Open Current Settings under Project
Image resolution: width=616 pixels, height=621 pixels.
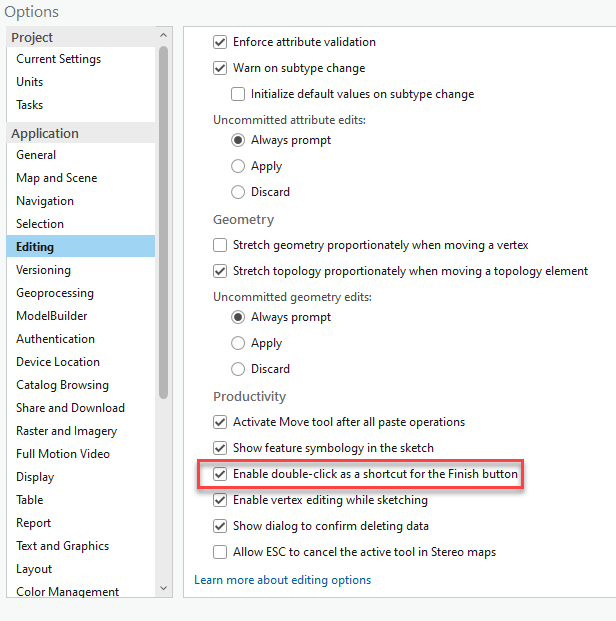click(59, 59)
